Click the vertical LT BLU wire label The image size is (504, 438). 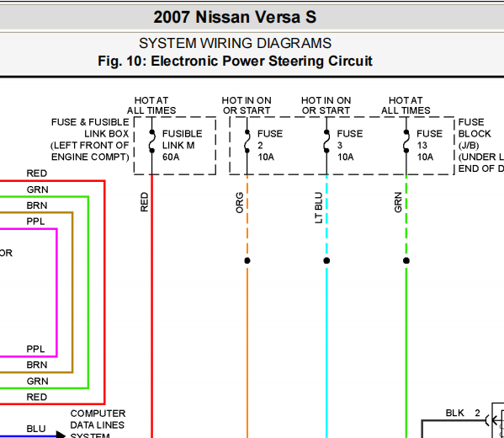click(318, 207)
